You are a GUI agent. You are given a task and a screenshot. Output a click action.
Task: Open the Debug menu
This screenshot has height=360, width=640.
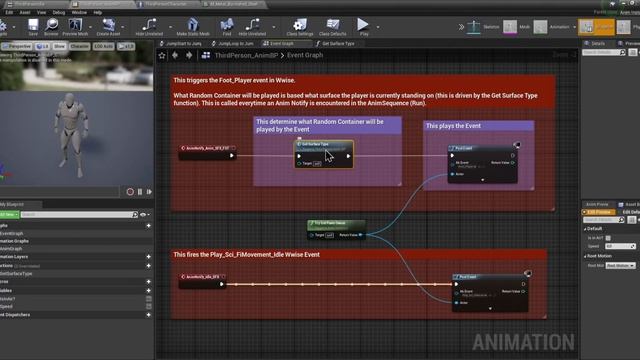pos(59,12)
